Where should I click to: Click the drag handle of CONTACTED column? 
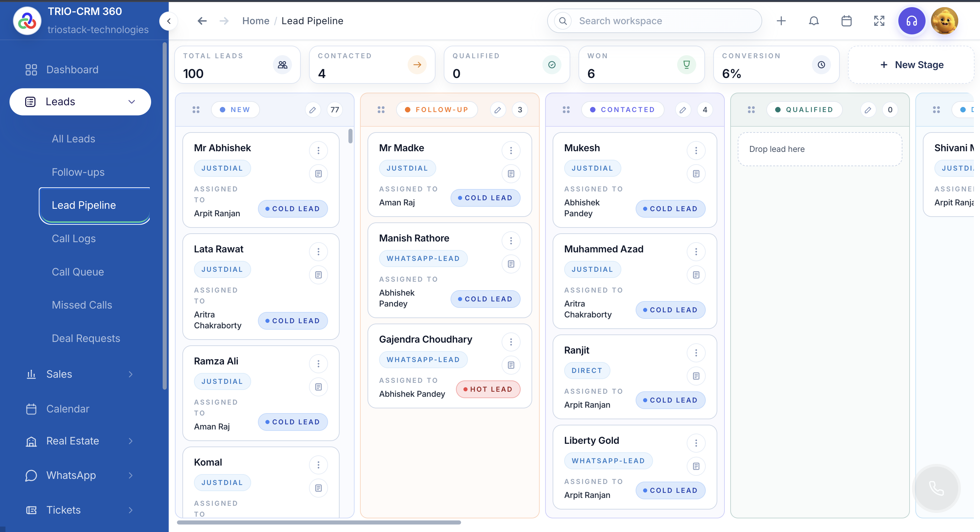566,110
